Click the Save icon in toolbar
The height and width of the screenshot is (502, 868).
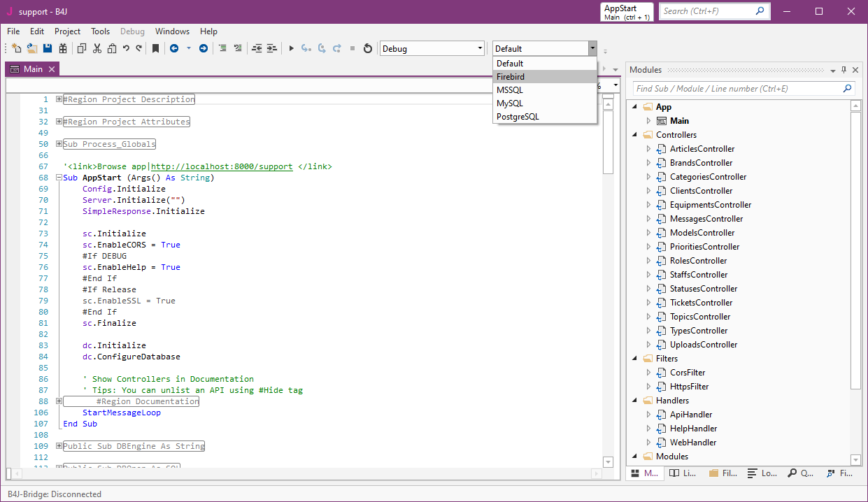coord(48,48)
